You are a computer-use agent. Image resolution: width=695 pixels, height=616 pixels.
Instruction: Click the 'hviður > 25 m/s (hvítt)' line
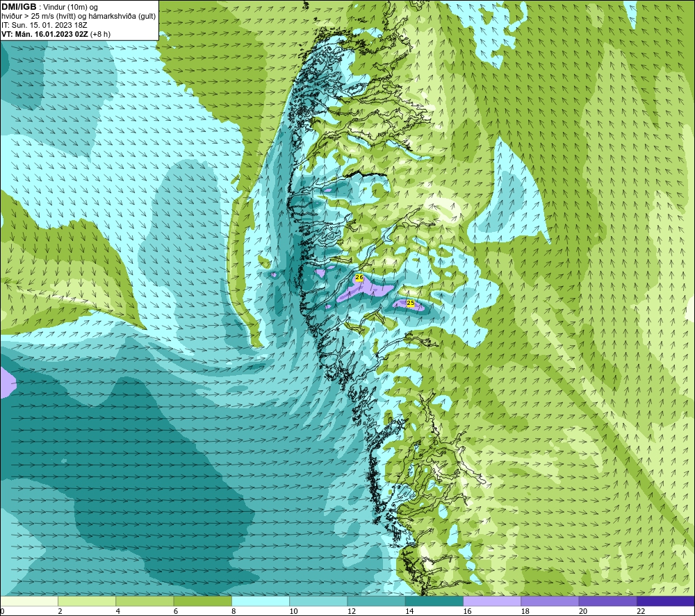[79, 17]
